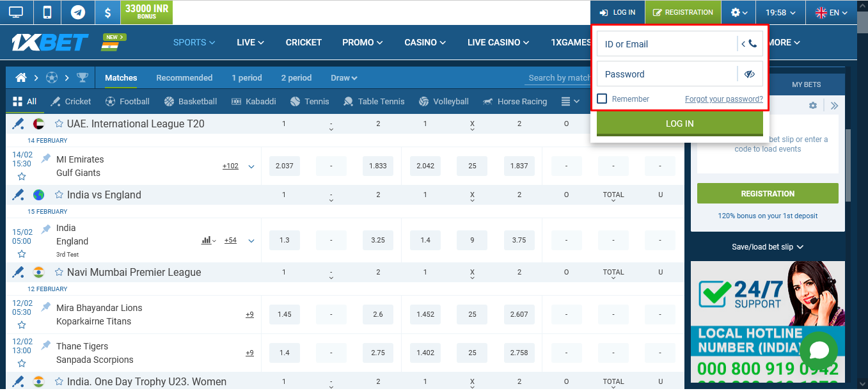Open the Draw filter dropdown
Image resolution: width=868 pixels, height=391 pixels.
pyautogui.click(x=343, y=77)
